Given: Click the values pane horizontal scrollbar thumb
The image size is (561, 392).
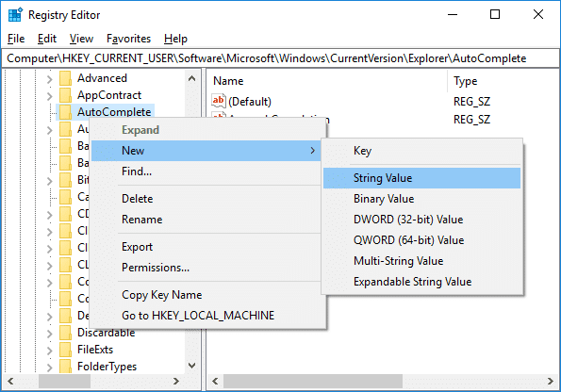Looking at the screenshot, I should [313, 382].
